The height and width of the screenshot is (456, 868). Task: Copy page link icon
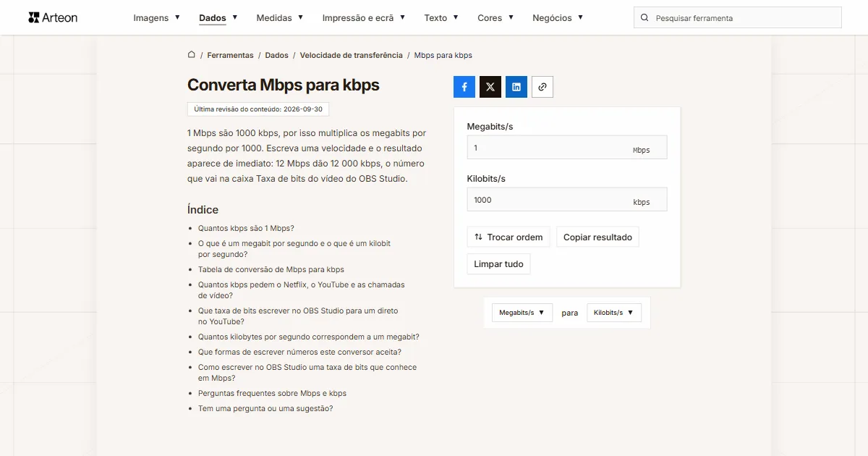[542, 87]
